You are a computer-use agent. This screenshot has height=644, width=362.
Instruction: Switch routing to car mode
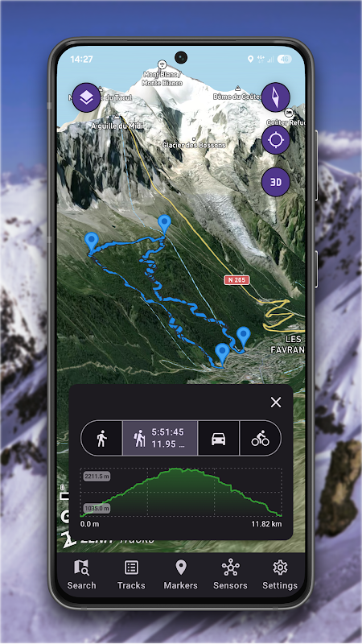(x=218, y=438)
